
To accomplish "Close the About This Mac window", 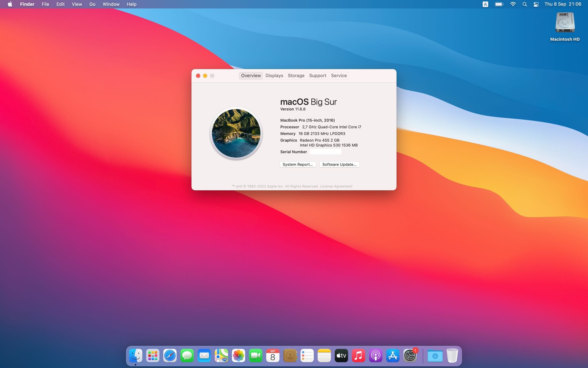I will 198,76.
